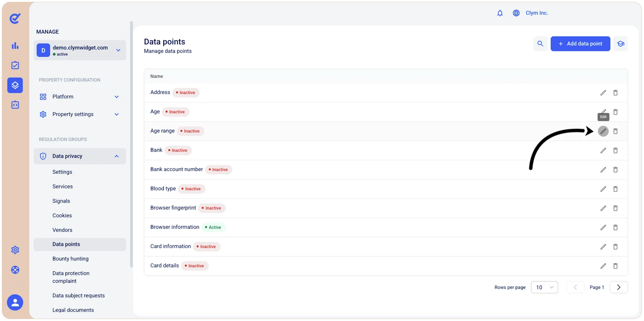The height and width of the screenshot is (321, 644).
Task: Click the globe language icon
Action: [x=516, y=13]
